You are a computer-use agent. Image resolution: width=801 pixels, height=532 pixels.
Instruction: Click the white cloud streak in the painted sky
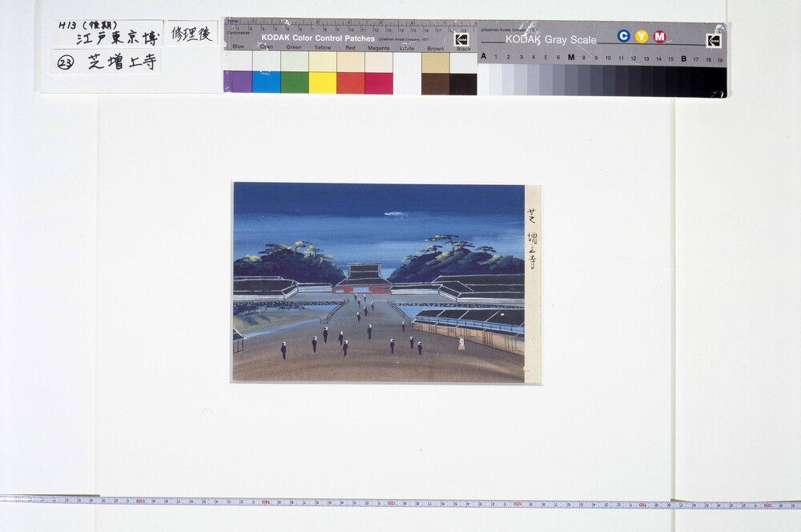point(395,214)
